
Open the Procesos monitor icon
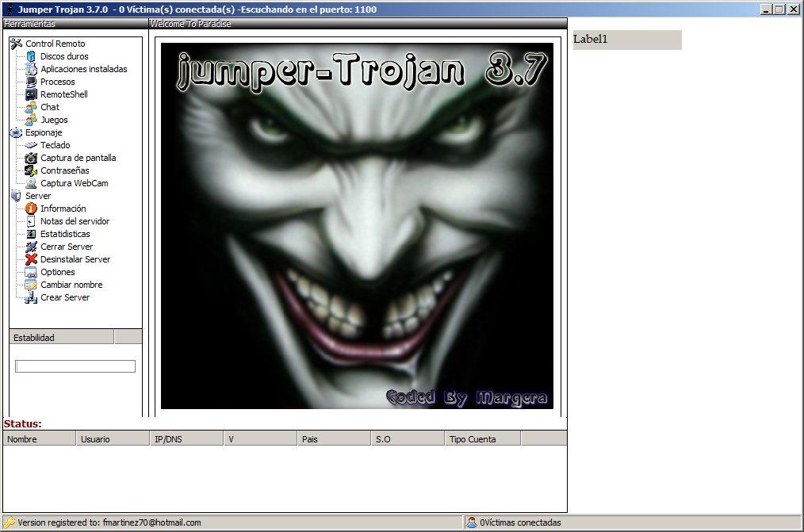[31, 82]
